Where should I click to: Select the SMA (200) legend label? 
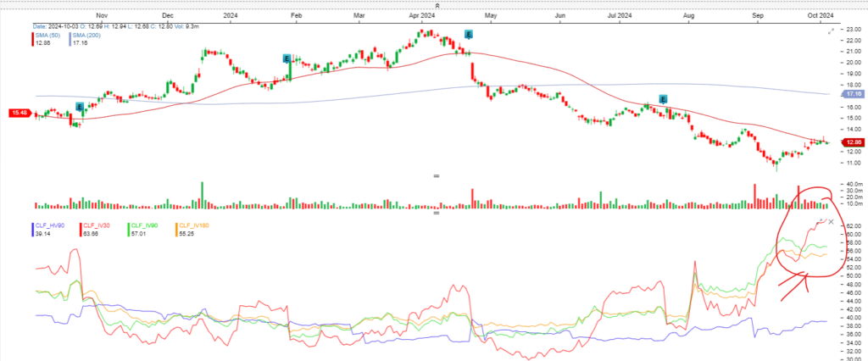point(86,35)
